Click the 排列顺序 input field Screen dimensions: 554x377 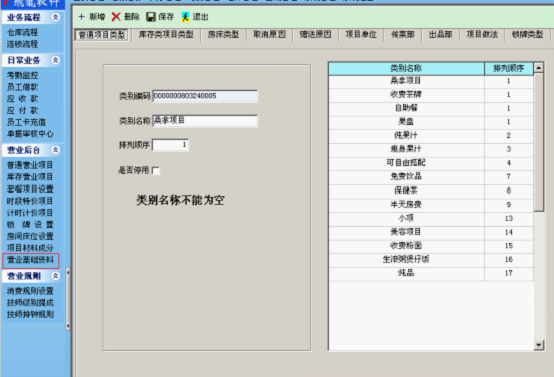point(170,145)
